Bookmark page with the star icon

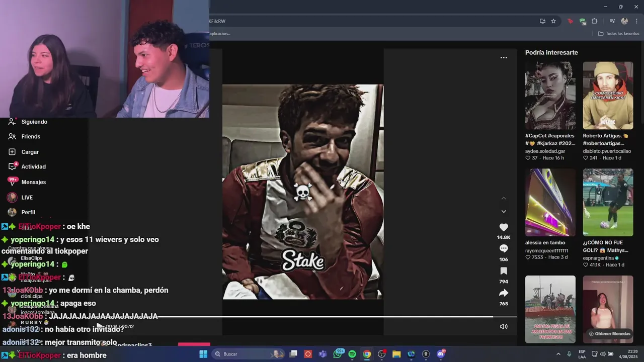[x=553, y=21]
